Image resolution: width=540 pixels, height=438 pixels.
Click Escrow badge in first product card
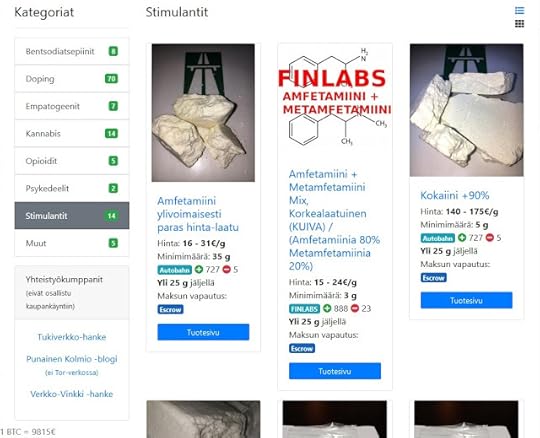coord(170,310)
